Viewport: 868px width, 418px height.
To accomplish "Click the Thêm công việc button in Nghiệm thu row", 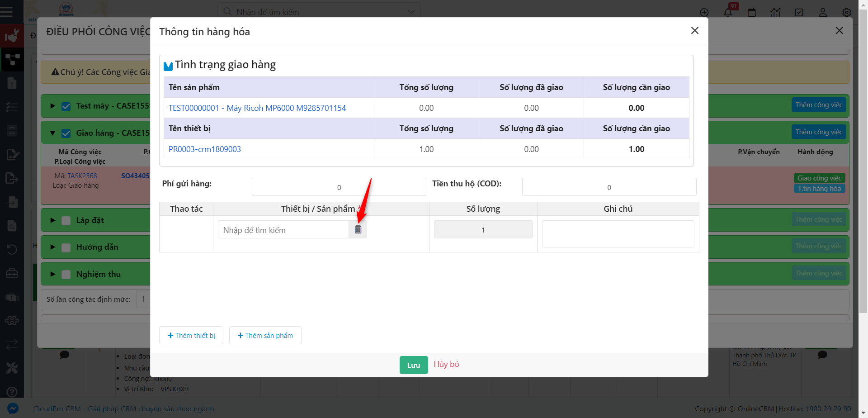I will [x=819, y=273].
